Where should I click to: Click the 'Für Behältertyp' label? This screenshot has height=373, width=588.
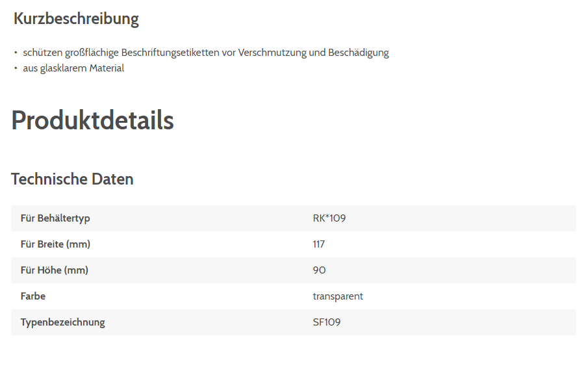[x=55, y=218]
